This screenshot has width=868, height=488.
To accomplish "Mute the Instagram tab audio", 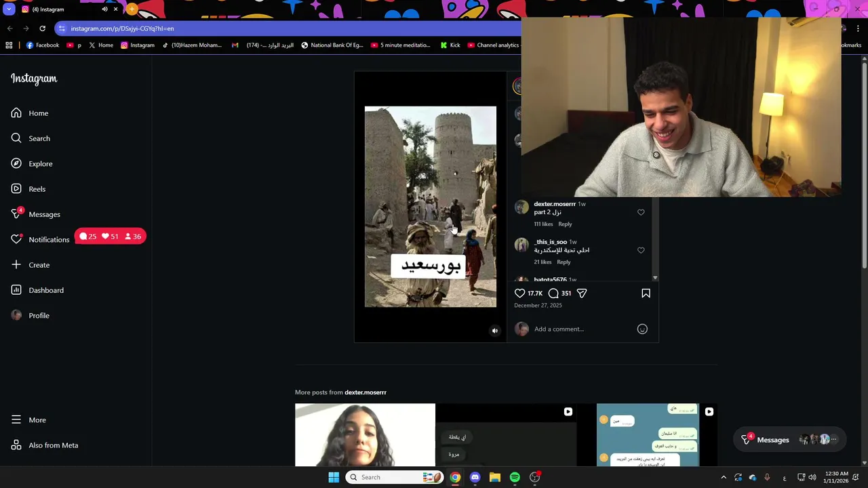I will tap(104, 9).
